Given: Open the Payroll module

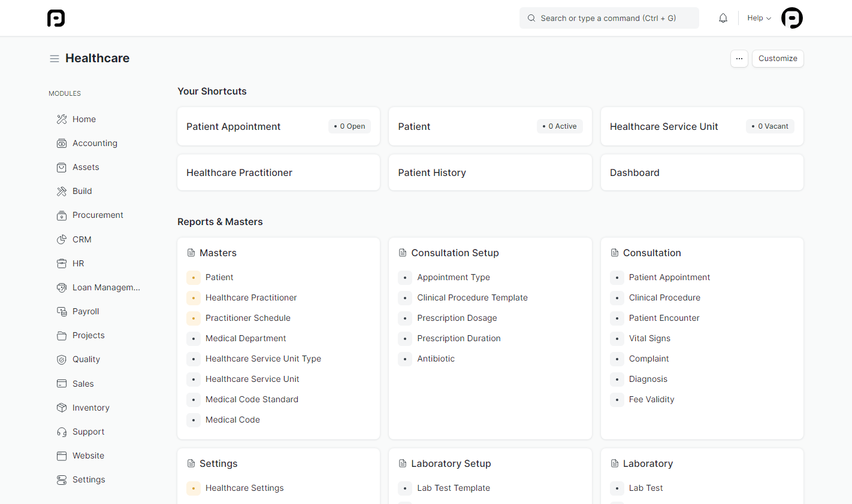Looking at the screenshot, I should [86, 311].
